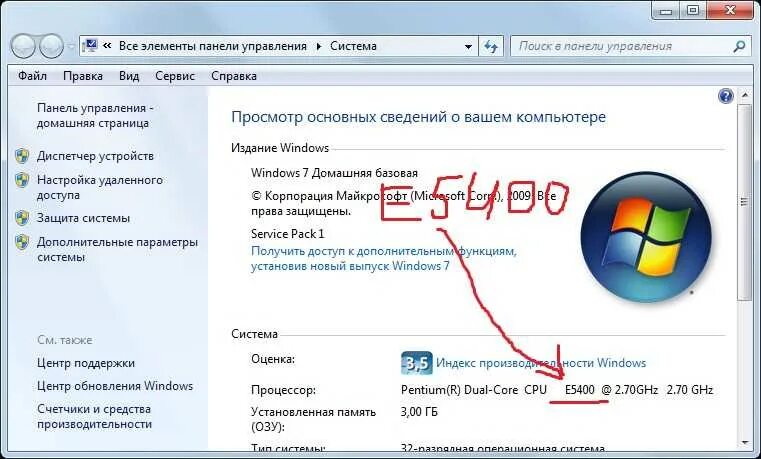Viewport: 761px width, 459px height.
Task: Click shield icon next to Защита системы
Action: pyautogui.click(x=22, y=218)
